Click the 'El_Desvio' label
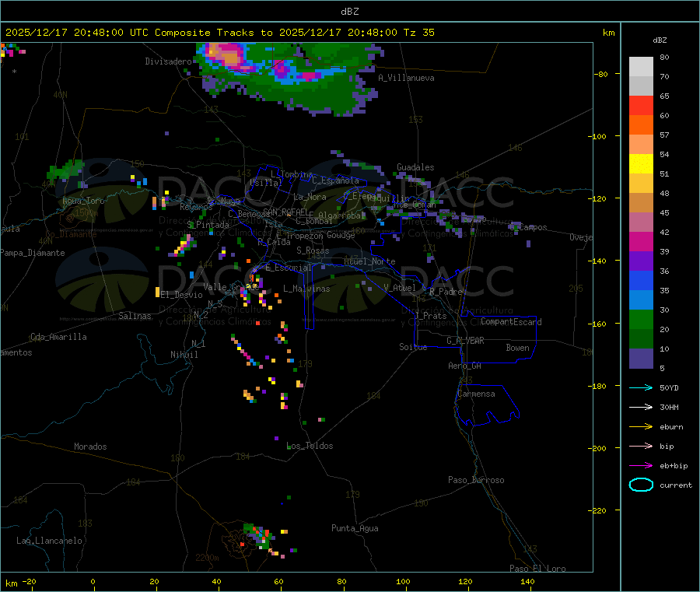 [182, 295]
